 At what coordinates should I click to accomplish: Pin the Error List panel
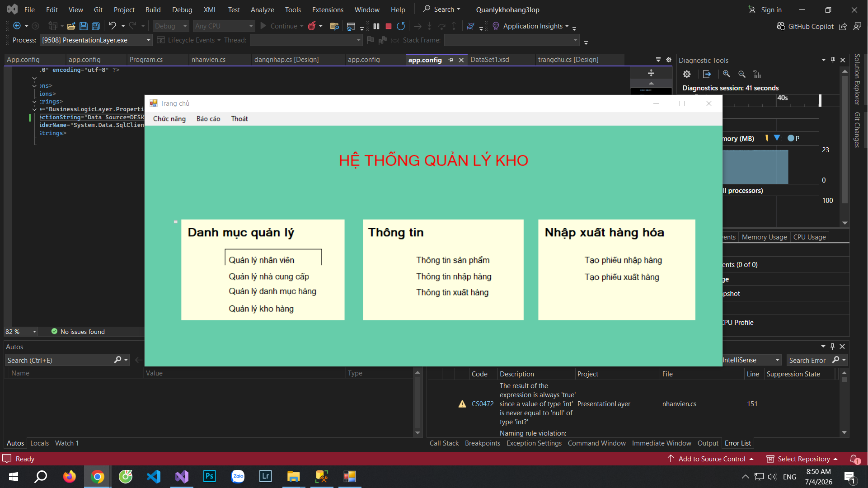pyautogui.click(x=832, y=346)
